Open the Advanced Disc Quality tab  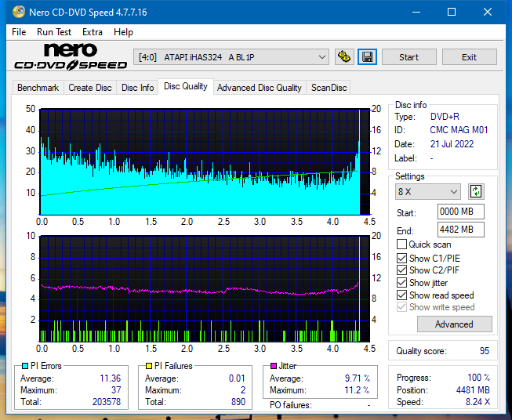[x=260, y=88]
